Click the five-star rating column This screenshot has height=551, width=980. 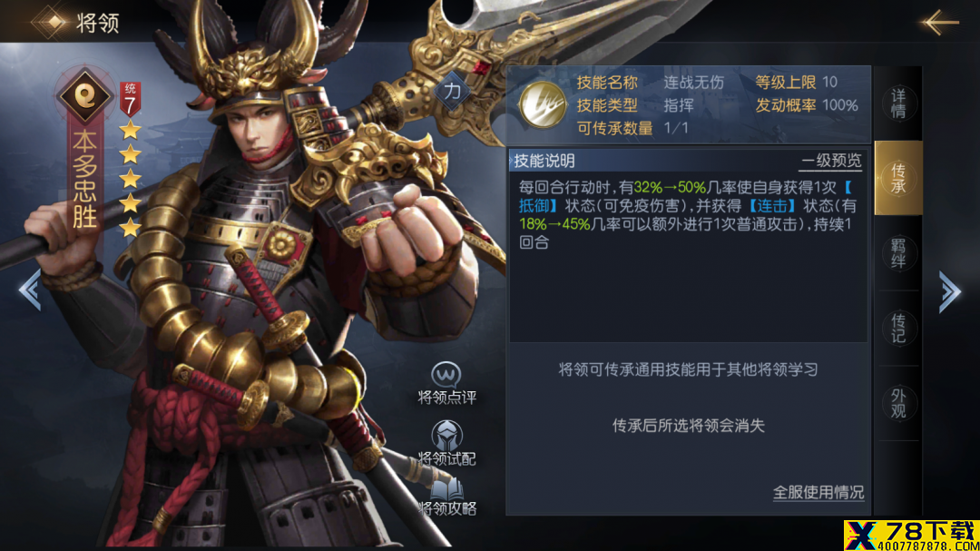pos(130,179)
